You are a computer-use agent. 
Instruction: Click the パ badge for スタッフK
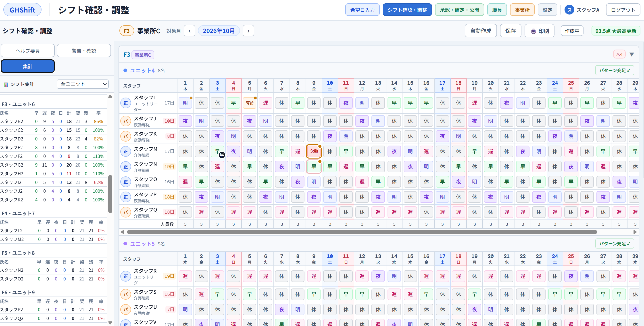(126, 136)
